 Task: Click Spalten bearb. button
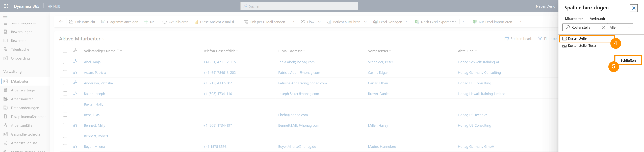pyautogui.click(x=519, y=38)
